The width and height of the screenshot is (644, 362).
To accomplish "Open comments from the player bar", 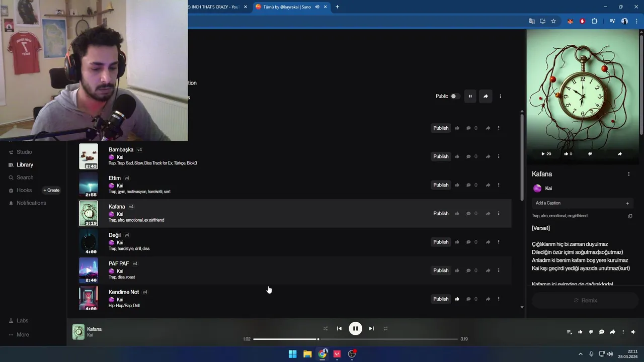I will [601, 332].
